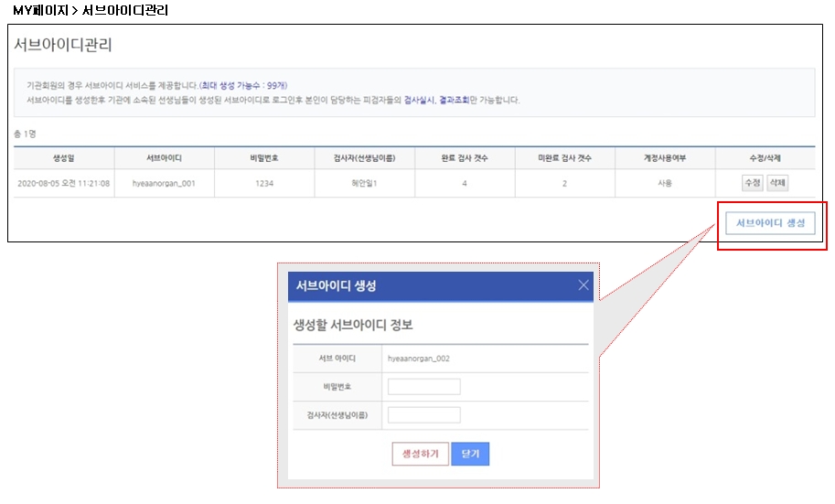Click the 완료 검사 갯수 column header

[464, 158]
